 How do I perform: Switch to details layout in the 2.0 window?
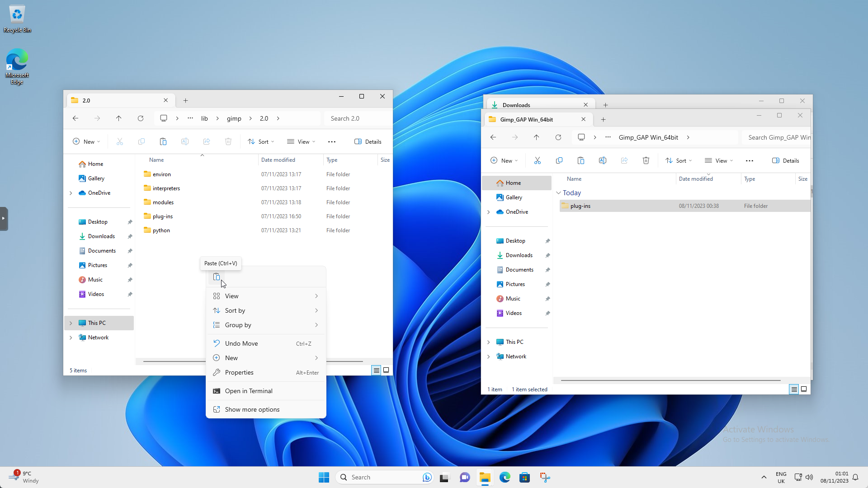coord(376,370)
